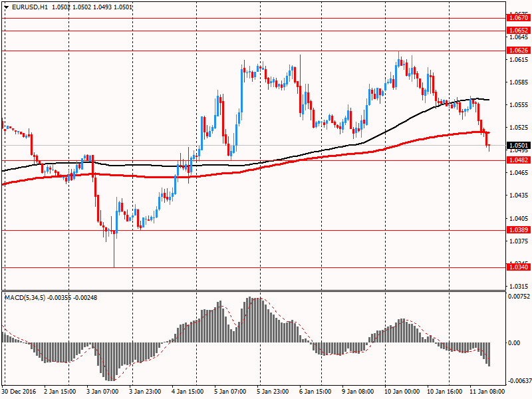532x399 pixels.
Task: Select the red 1.0482 price level label
Action: point(518,160)
